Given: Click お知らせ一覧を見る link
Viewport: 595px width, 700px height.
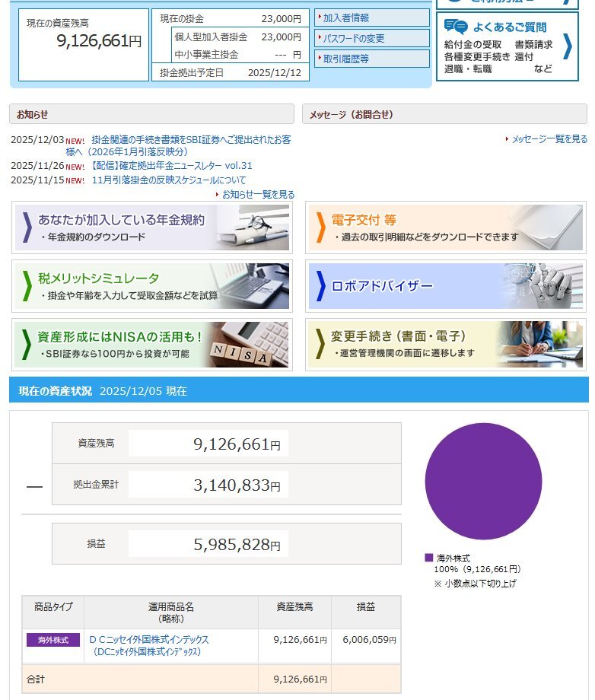Looking at the screenshot, I should tap(258, 195).
